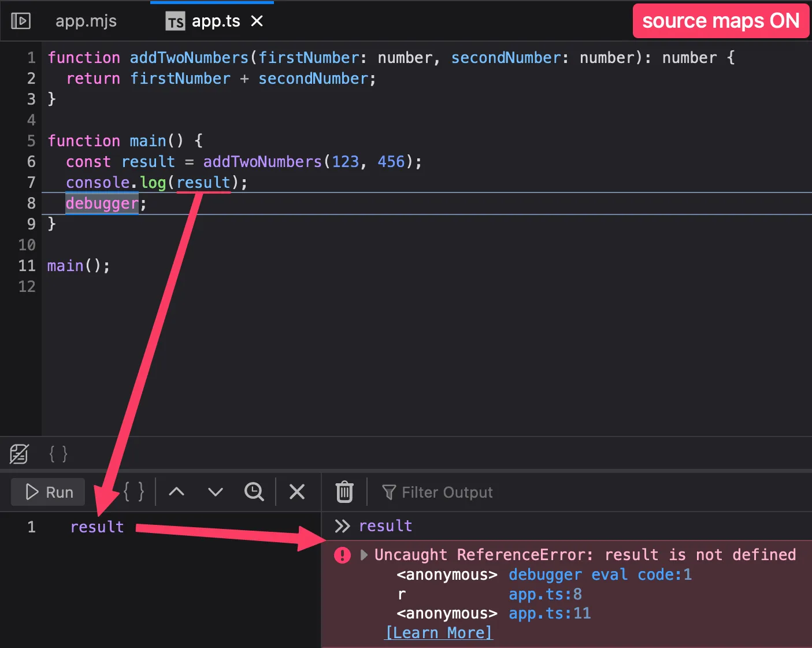Expand the ReferenceError stack trace triangle
Viewport: 812px width, 648px height.
(365, 554)
